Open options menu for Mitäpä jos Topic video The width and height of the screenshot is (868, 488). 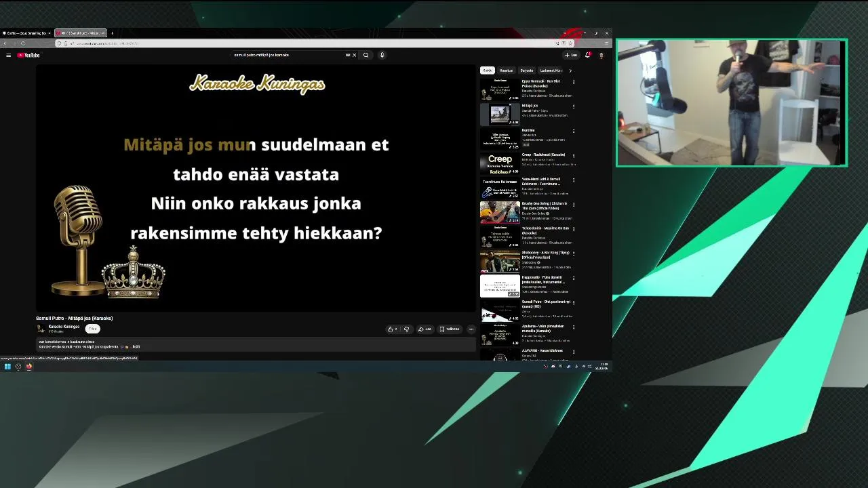pyautogui.click(x=574, y=106)
